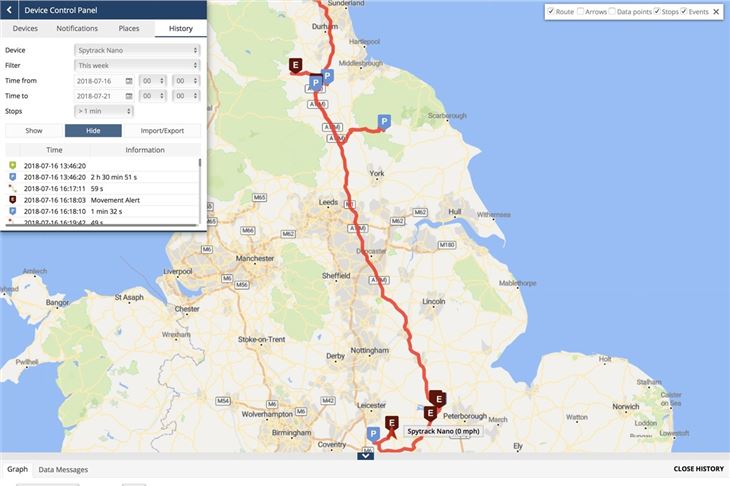Click the back arrow in Device Control Panel
This screenshot has width=730, height=486.
(x=9, y=10)
